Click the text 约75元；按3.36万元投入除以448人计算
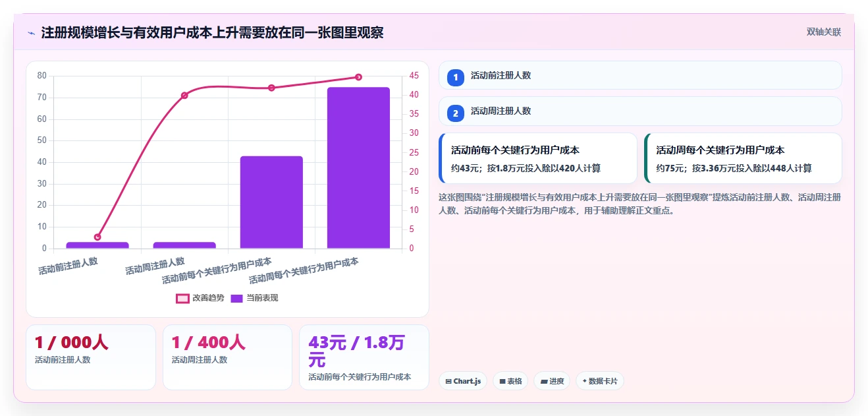 (734, 168)
